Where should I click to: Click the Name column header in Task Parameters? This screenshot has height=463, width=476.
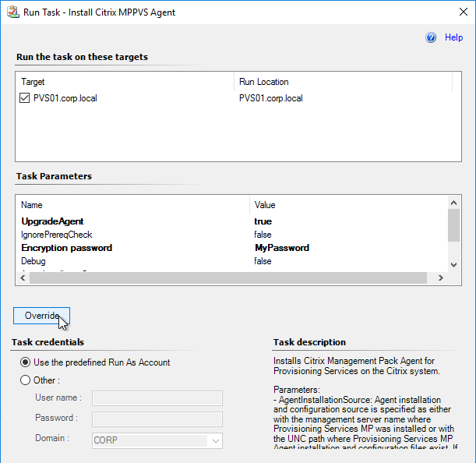point(132,205)
